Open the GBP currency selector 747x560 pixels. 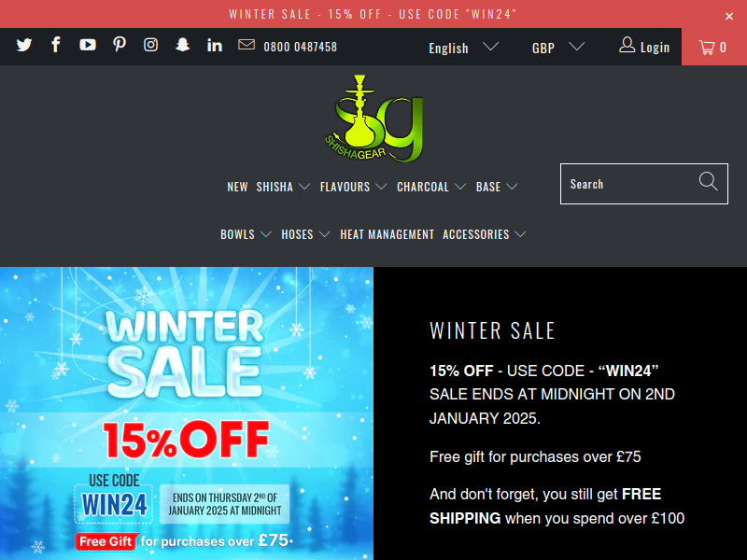tap(557, 48)
